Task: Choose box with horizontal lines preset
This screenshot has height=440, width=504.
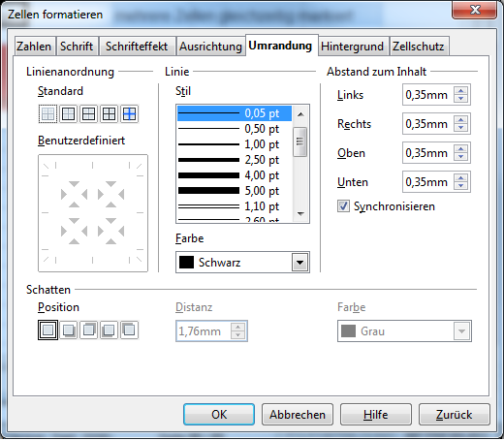Action: [88, 114]
